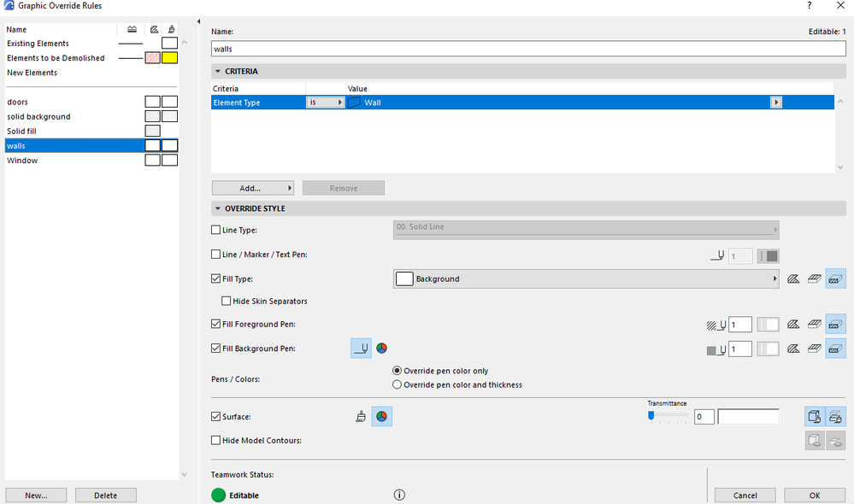Collapse the OVERRIDE STYLE section
The image size is (854, 504).
pos(218,208)
